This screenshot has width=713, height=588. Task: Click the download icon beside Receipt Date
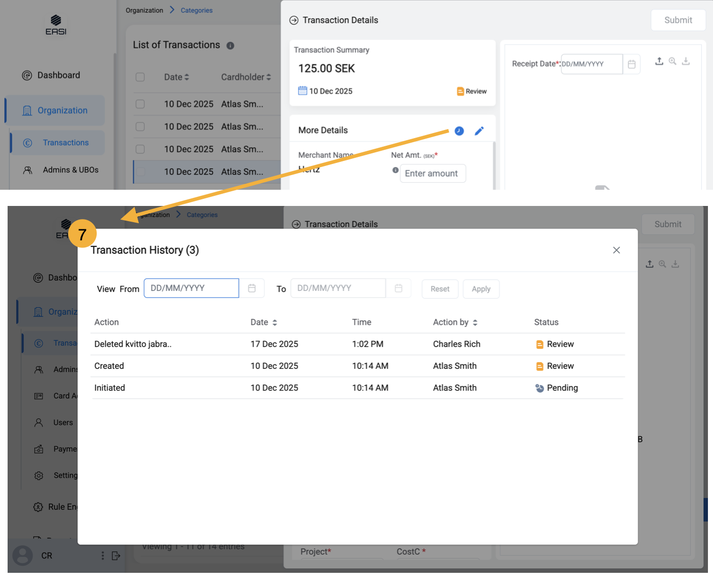click(686, 61)
